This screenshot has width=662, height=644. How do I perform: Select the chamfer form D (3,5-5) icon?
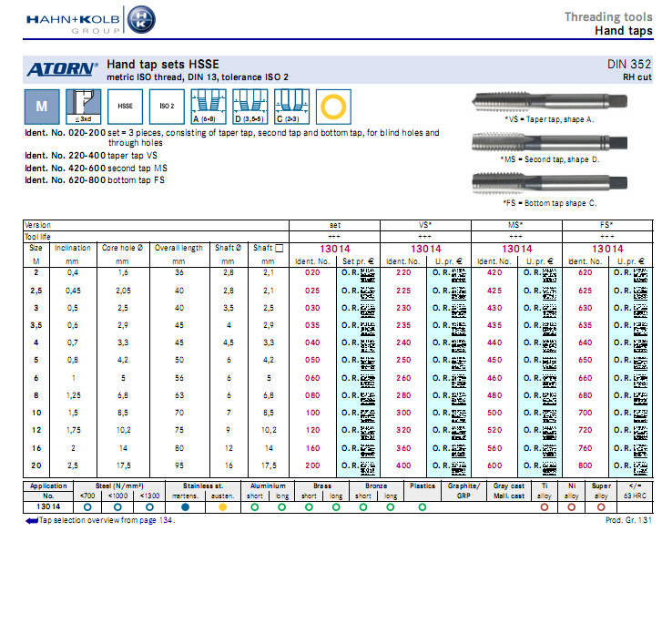pyautogui.click(x=250, y=107)
